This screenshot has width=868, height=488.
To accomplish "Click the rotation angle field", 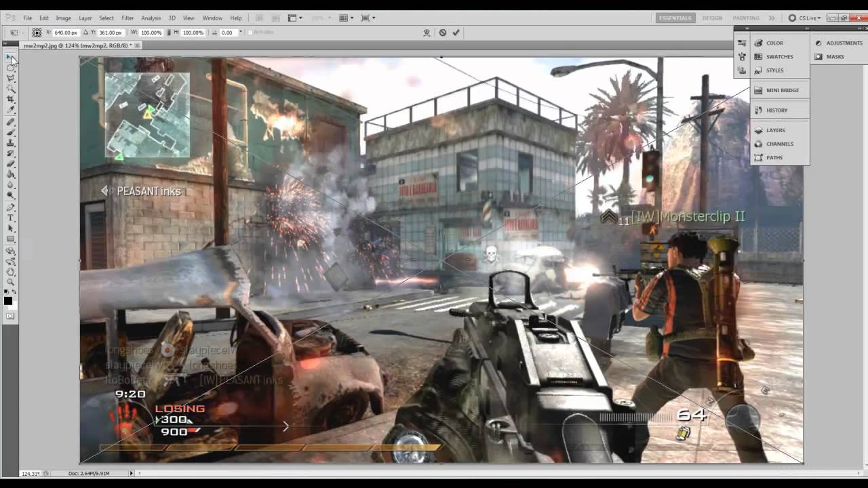I will pyautogui.click(x=229, y=33).
